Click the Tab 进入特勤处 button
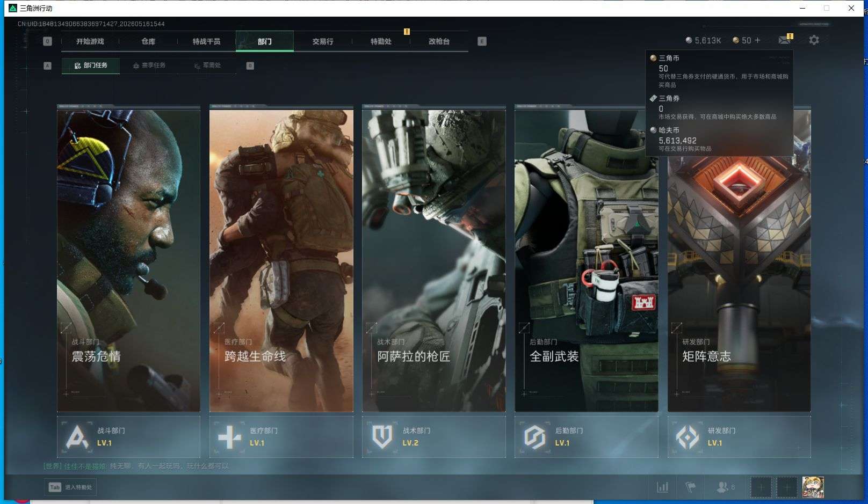 click(x=70, y=487)
